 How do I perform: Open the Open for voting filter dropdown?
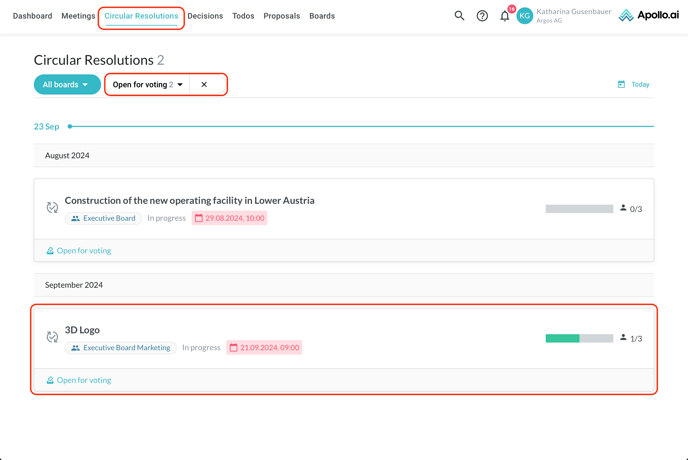148,85
